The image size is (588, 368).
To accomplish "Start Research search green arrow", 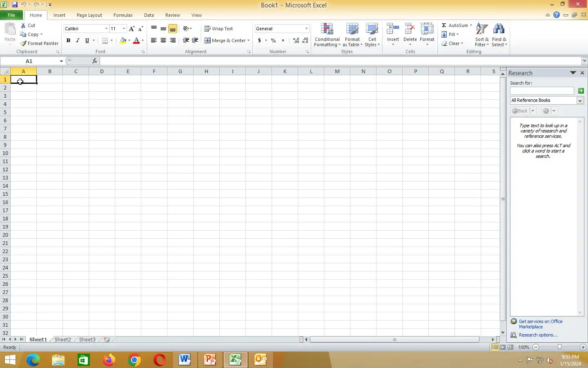I will pyautogui.click(x=581, y=91).
